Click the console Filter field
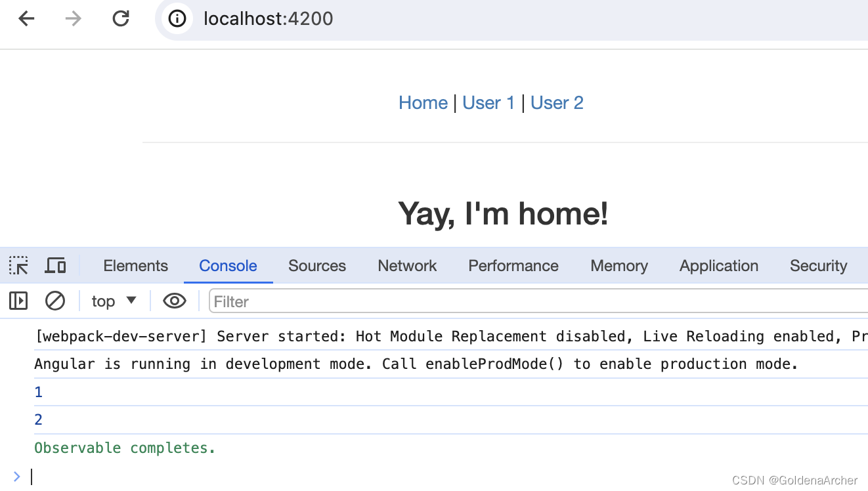Screen dimensions: 868x491 tap(538, 301)
